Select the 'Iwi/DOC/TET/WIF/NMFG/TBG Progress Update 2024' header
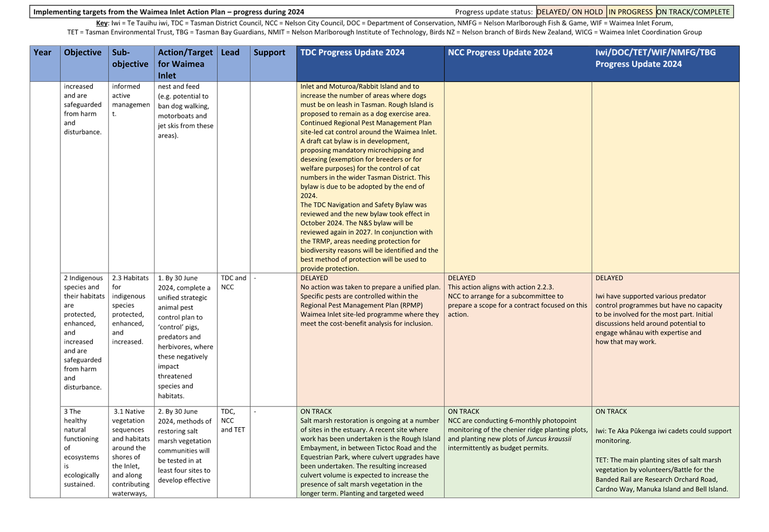 (666, 64)
